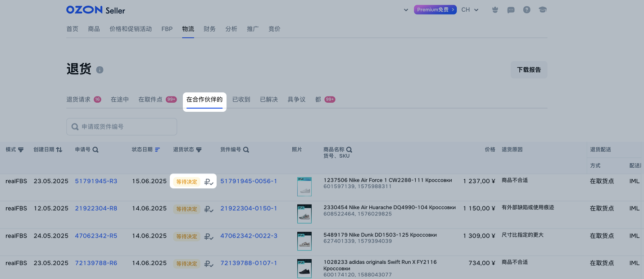The height and width of the screenshot is (279, 644).
Task: Open the 分析 menu
Action: point(231,29)
